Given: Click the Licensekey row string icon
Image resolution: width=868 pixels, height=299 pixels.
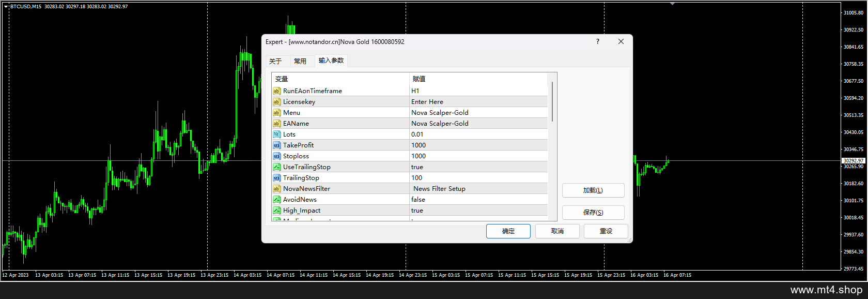Looking at the screenshot, I should [x=276, y=102].
